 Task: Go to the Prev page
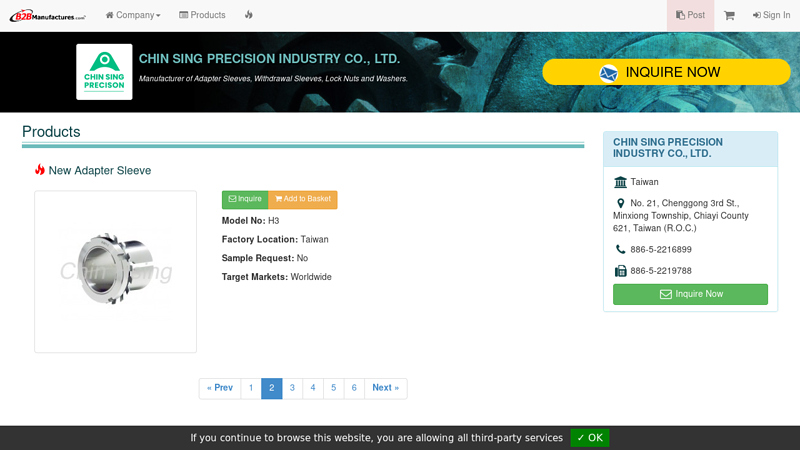(220, 388)
